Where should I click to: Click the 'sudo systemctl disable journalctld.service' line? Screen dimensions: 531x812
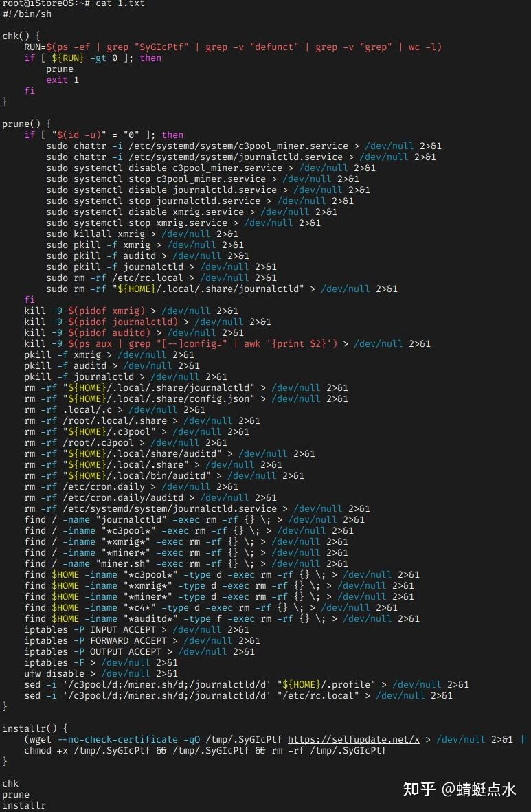tap(208, 190)
